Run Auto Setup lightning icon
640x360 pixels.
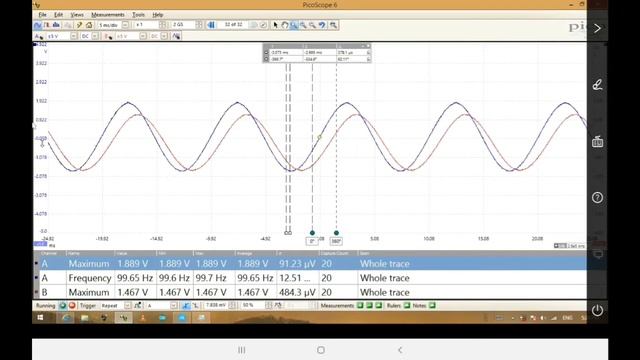[x=80, y=25]
